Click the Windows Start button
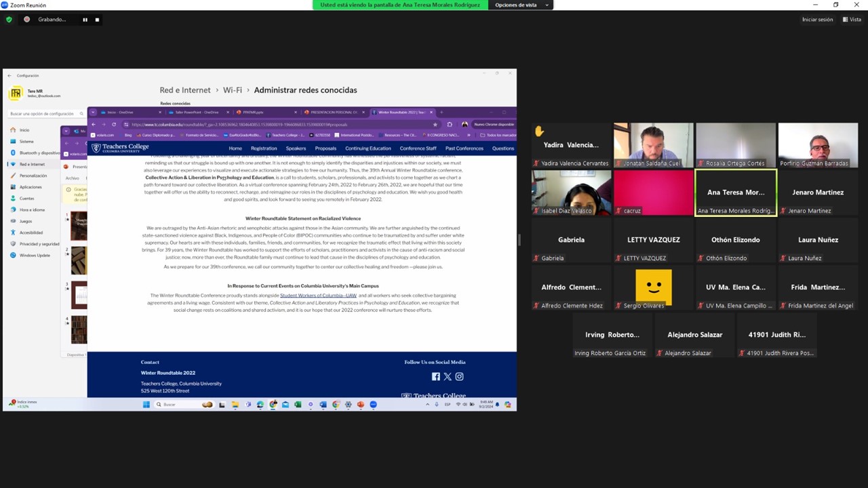 tap(146, 405)
